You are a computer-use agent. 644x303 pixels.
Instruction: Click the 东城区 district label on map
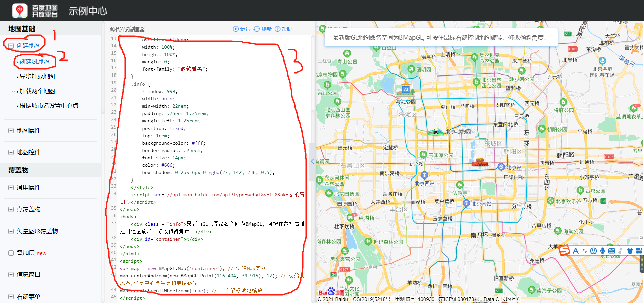point(493,144)
